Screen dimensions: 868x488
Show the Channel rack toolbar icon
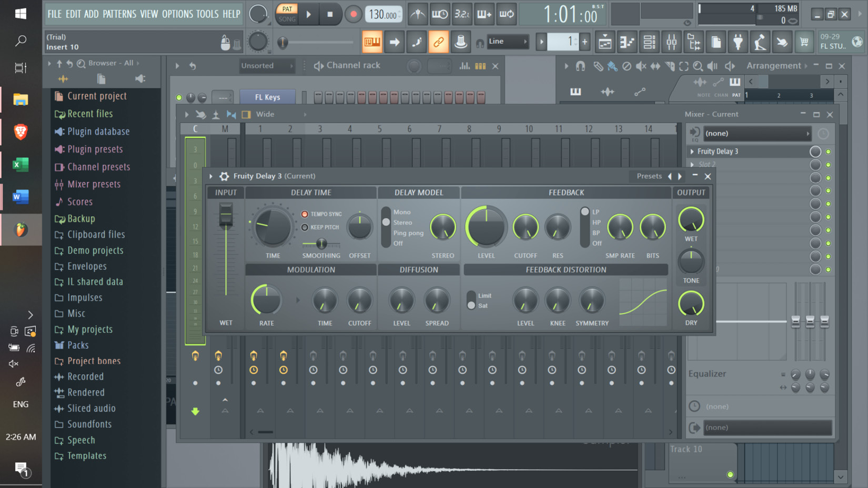click(x=649, y=42)
